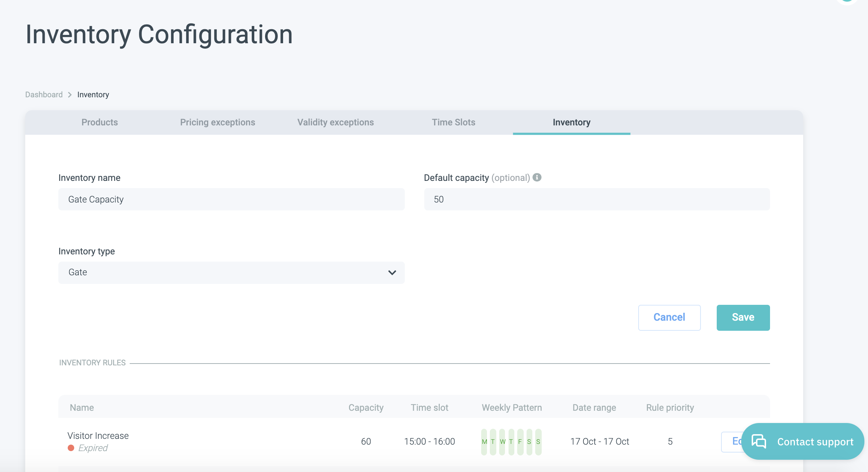Click the Friday pill in Weekly Pattern
This screenshot has width=868, height=472.
click(520, 442)
